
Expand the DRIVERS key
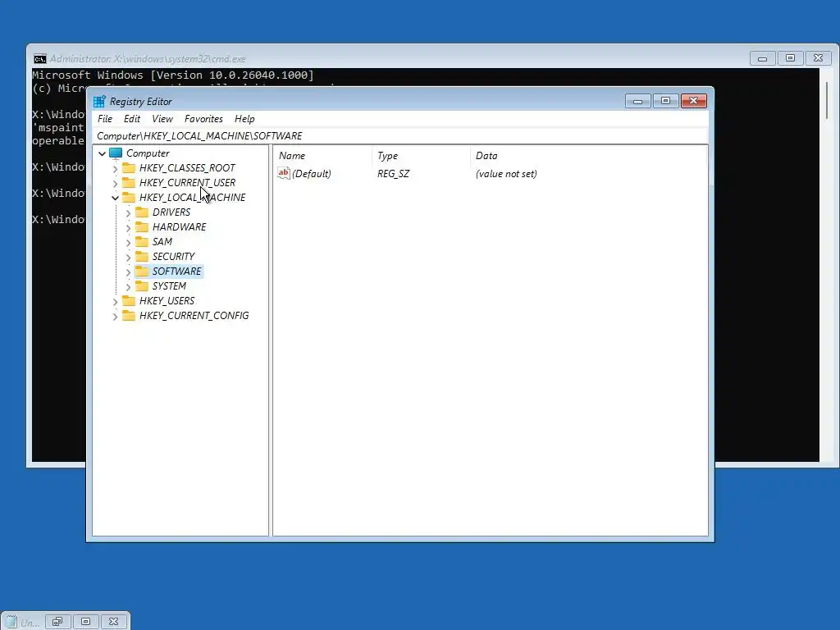(x=128, y=212)
